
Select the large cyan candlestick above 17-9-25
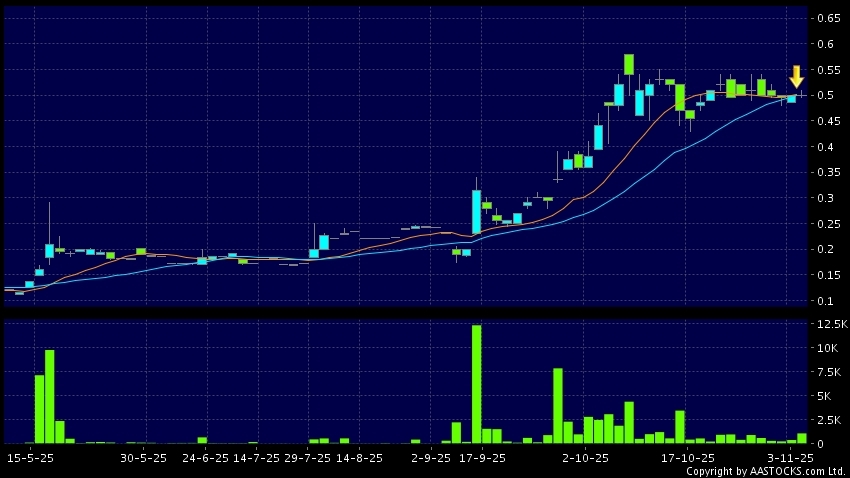point(477,211)
